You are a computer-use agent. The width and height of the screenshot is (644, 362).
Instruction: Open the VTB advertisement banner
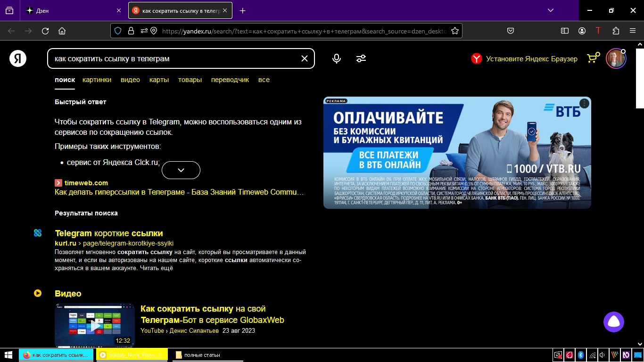pos(457,153)
